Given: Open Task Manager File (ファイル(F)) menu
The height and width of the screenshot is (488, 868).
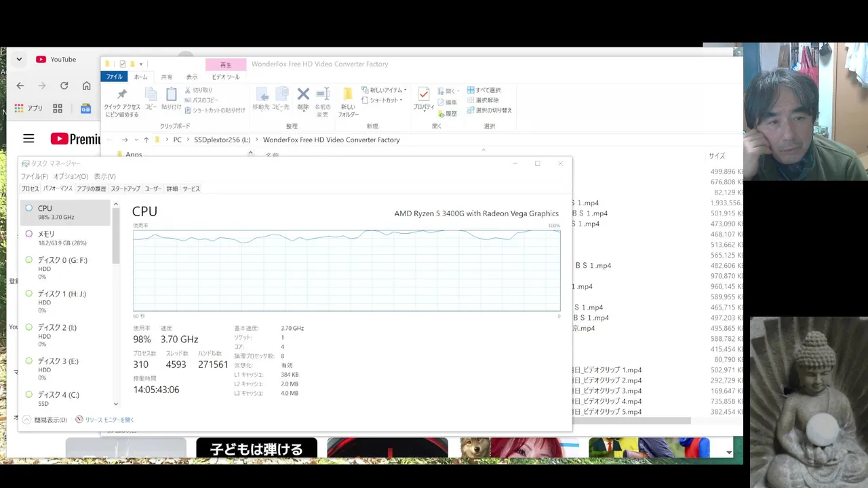Looking at the screenshot, I should coord(34,176).
